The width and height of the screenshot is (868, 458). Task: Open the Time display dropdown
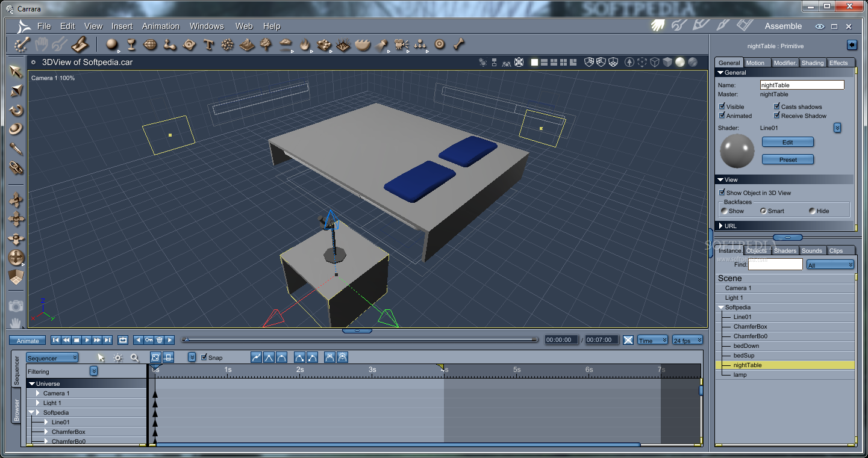653,340
